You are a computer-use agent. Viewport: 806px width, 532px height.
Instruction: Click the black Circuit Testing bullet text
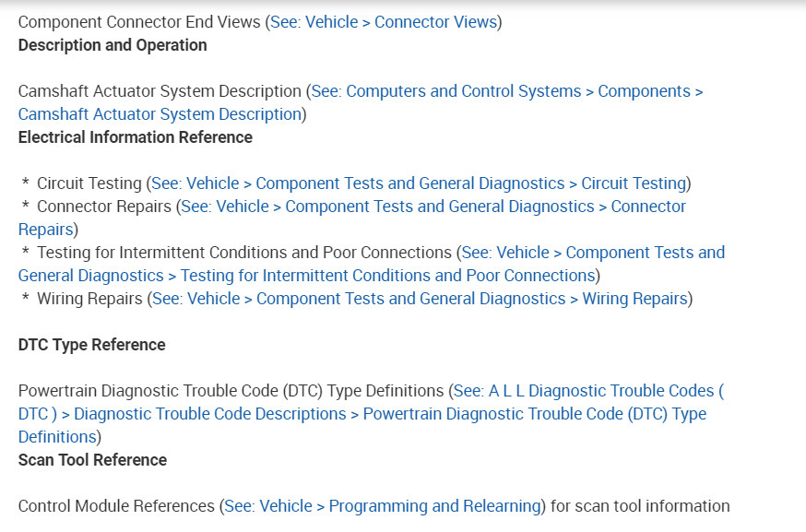tap(89, 183)
